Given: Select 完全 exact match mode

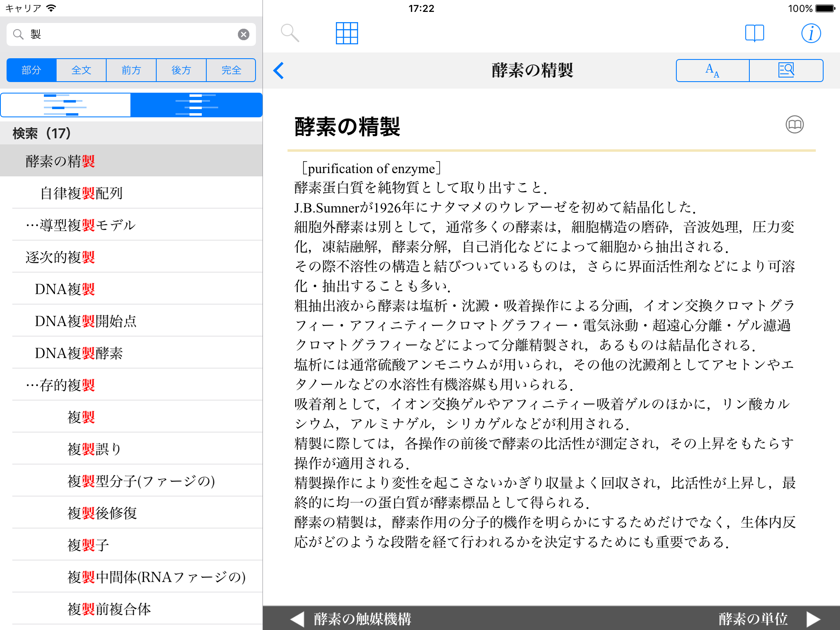Looking at the screenshot, I should (x=231, y=71).
